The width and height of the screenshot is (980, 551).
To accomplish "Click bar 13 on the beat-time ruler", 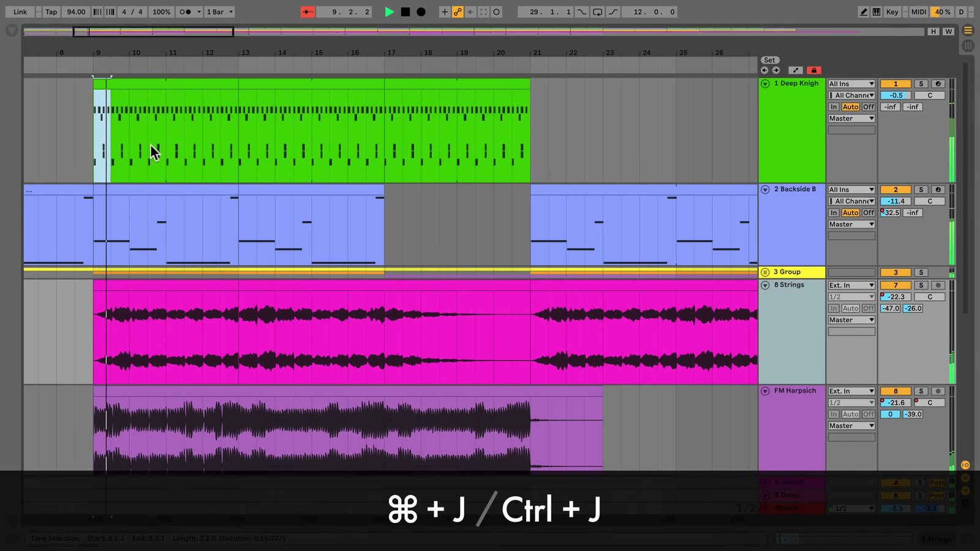I will [x=245, y=53].
